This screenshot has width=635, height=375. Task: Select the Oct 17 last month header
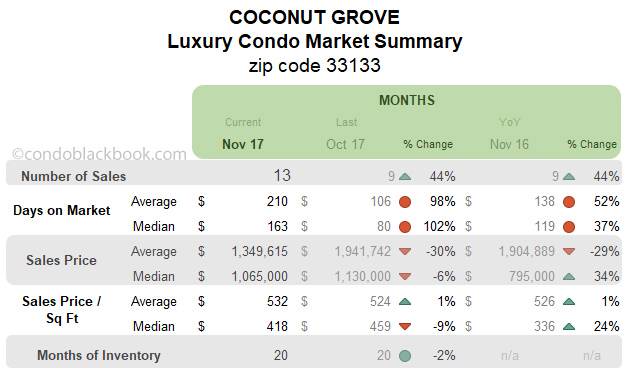[x=345, y=144]
